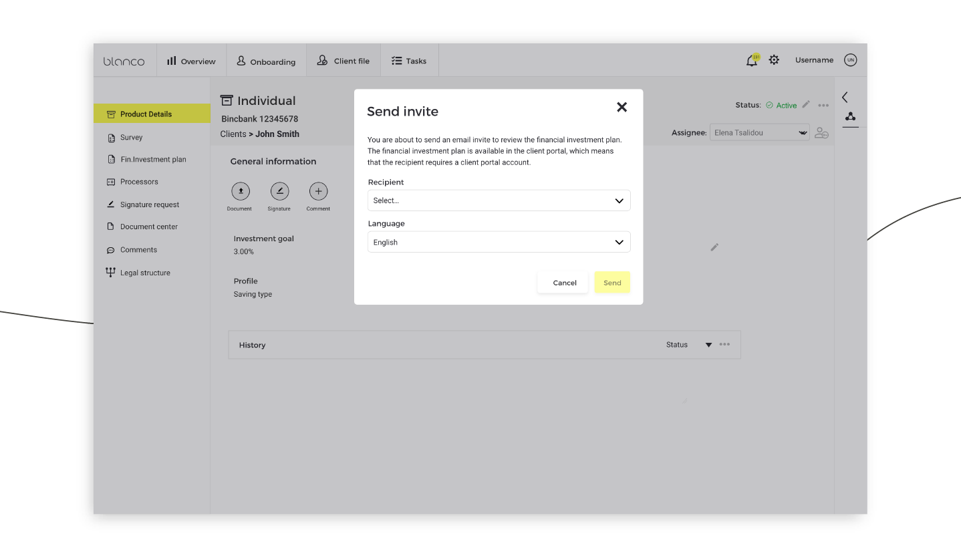Viewport: 961px width, 560px height.
Task: Click the assign user icon beside Assignee
Action: click(x=821, y=133)
